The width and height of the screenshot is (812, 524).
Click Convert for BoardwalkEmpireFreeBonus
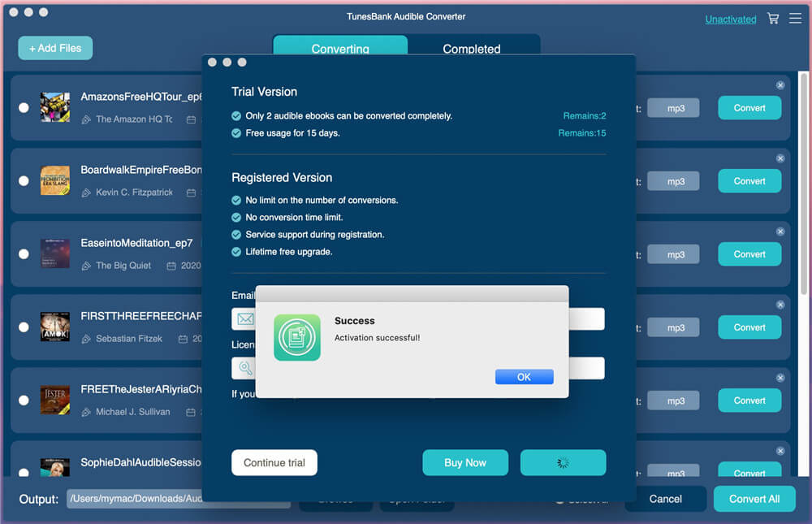[x=749, y=181]
